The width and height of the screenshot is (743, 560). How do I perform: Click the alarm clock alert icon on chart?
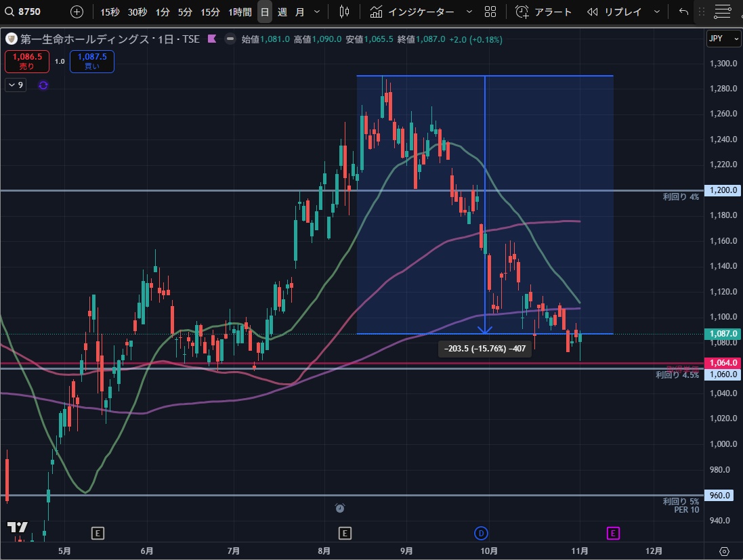tap(340, 508)
